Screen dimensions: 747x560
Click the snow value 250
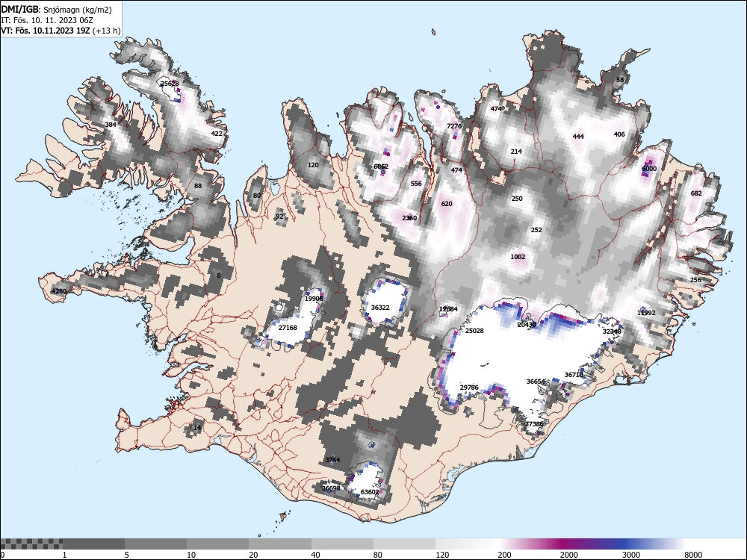click(x=517, y=199)
